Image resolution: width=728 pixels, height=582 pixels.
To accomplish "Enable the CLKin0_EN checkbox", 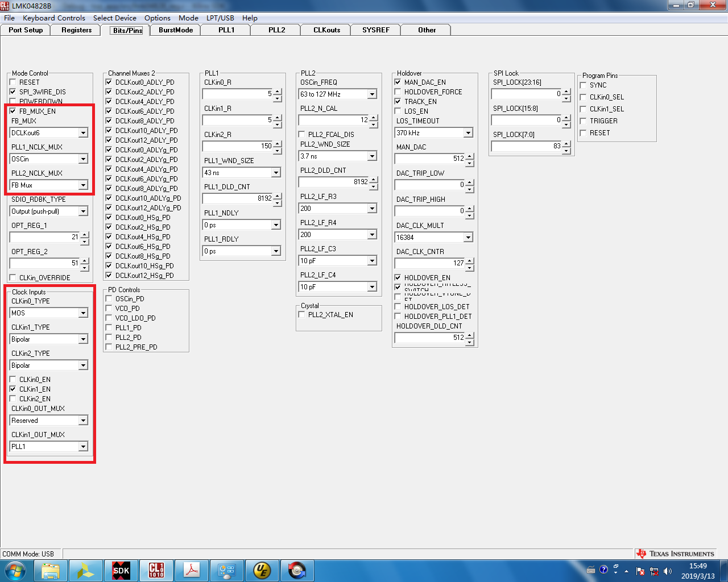I will (13, 379).
